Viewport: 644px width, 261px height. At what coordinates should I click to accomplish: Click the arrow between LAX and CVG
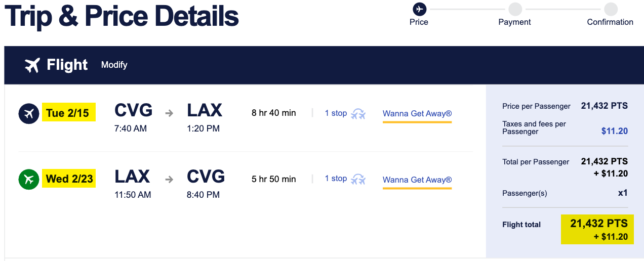(x=169, y=179)
